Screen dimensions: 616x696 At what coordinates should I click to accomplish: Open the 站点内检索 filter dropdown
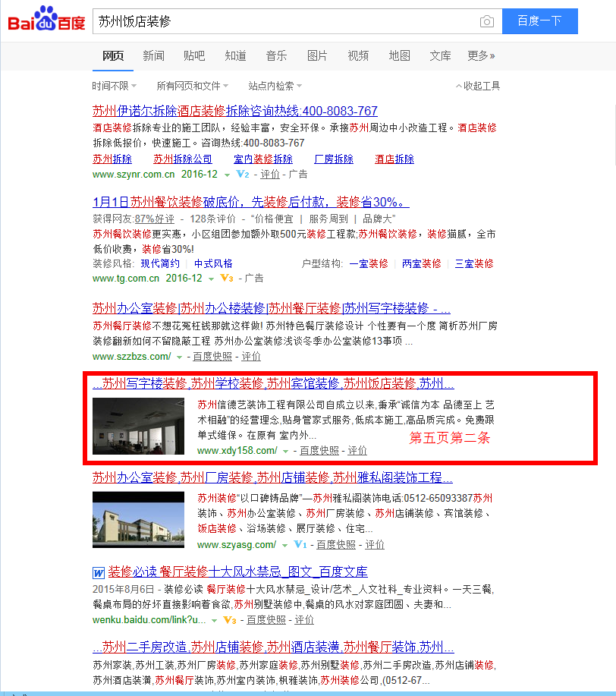point(275,86)
